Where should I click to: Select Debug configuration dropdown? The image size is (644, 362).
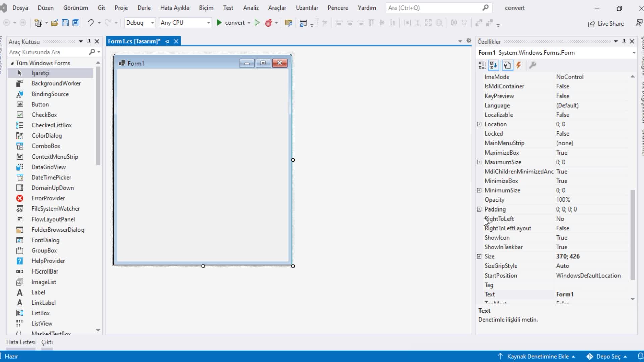139,22
